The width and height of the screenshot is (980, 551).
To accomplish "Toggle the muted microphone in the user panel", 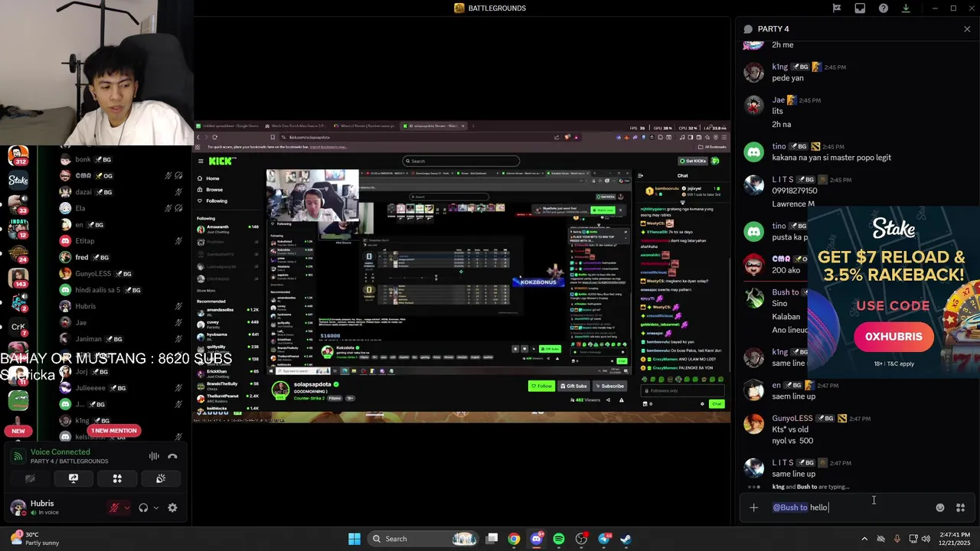I will click(114, 507).
